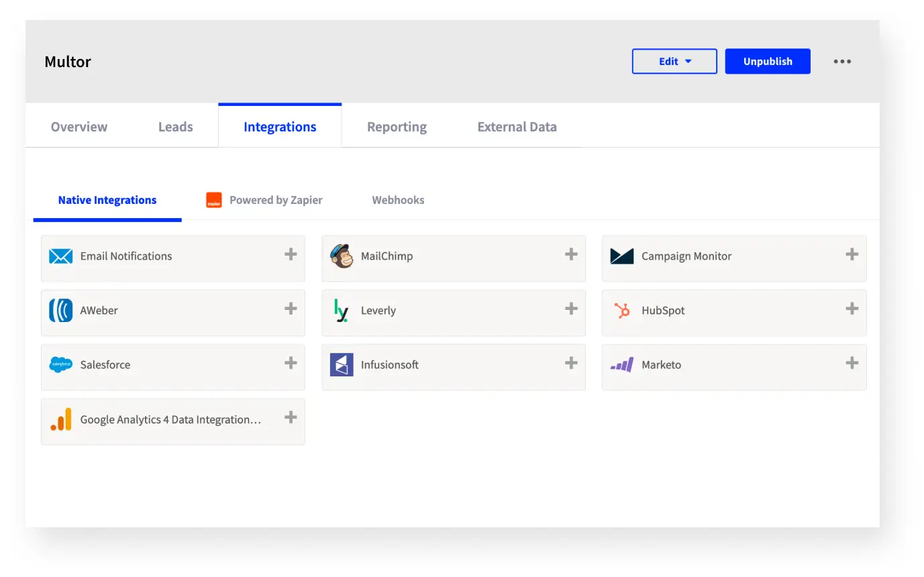Click the Leverly logo icon
The image size is (924, 577).
[342, 310]
